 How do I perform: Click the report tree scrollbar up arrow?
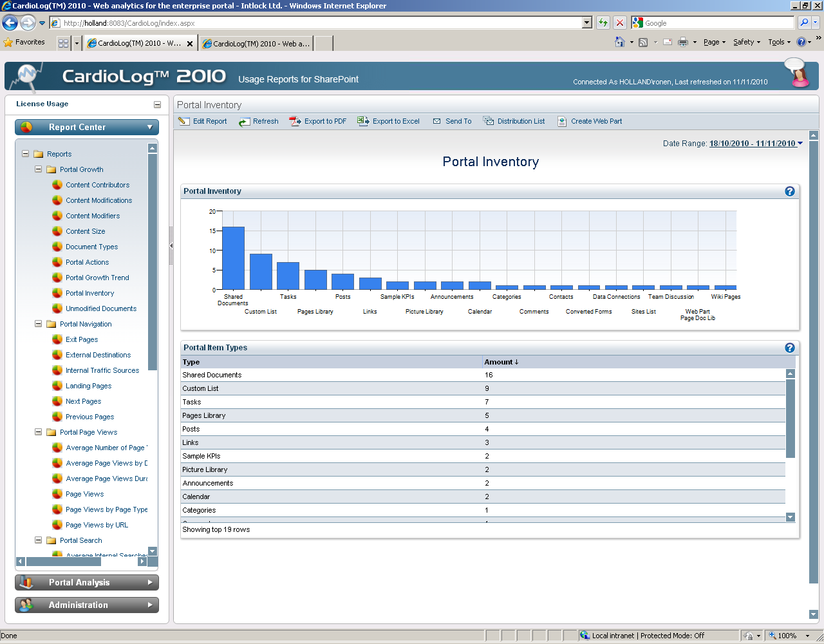pyautogui.click(x=153, y=148)
